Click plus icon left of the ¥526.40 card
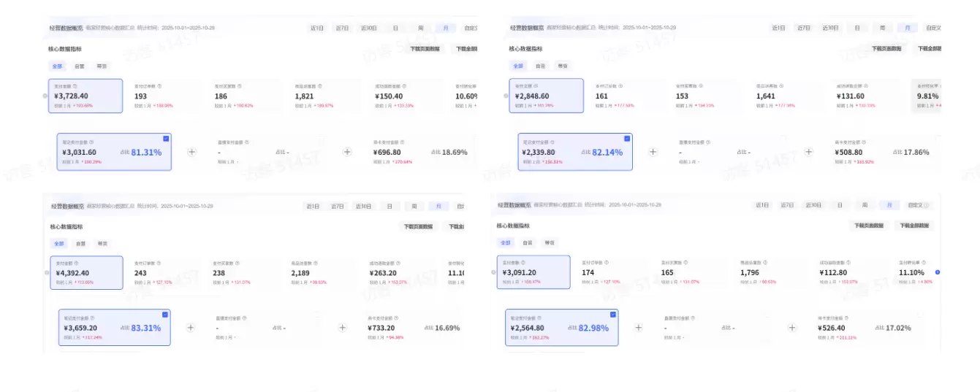Viewport: 980px width, 392px height. coord(792,328)
